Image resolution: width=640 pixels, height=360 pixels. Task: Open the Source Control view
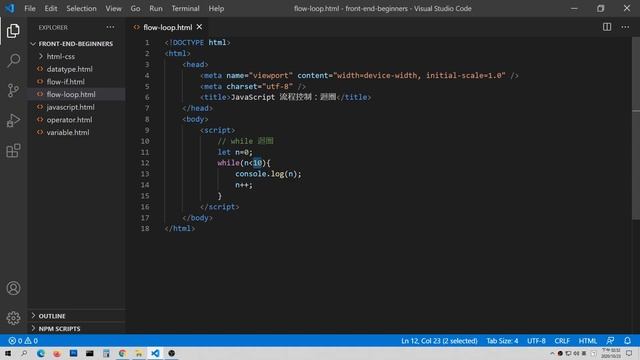13,90
